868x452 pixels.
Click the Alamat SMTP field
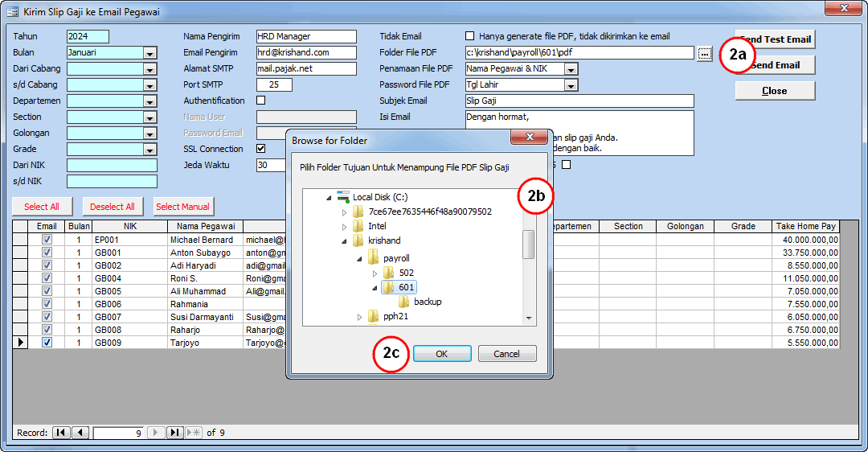pos(306,68)
